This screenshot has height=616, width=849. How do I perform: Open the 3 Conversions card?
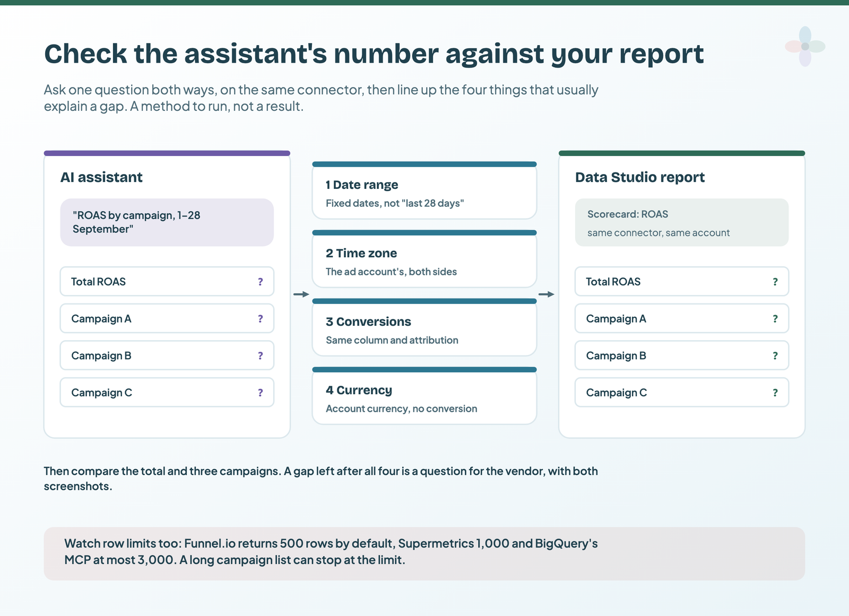(424, 327)
